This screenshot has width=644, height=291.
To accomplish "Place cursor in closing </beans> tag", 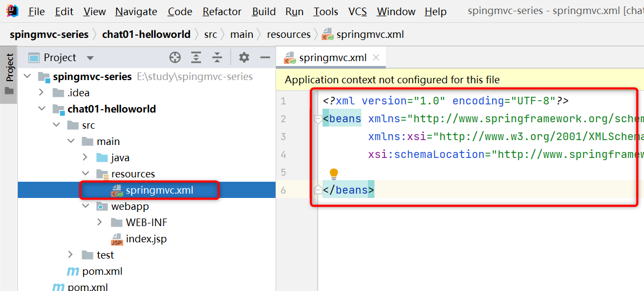I will (348, 190).
